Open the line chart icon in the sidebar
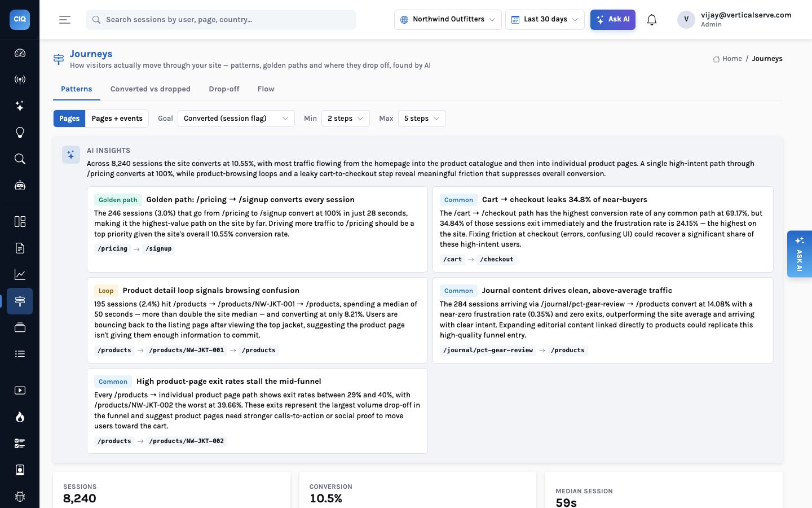 (20, 274)
